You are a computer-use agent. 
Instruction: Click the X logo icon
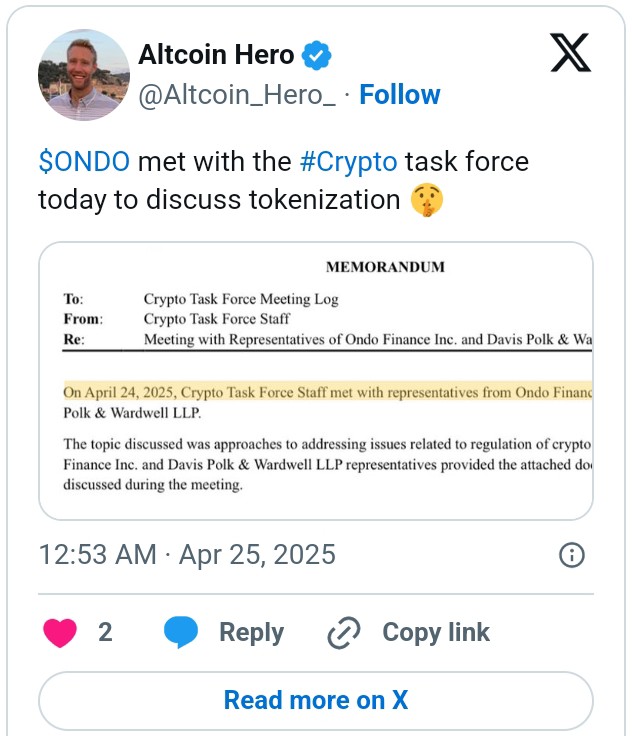point(570,53)
